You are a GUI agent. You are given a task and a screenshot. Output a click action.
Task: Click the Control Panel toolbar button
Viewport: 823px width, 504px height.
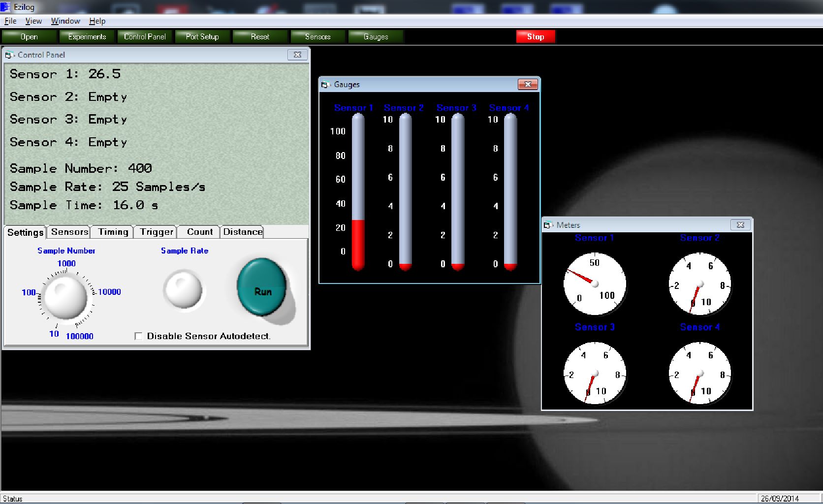pyautogui.click(x=145, y=37)
